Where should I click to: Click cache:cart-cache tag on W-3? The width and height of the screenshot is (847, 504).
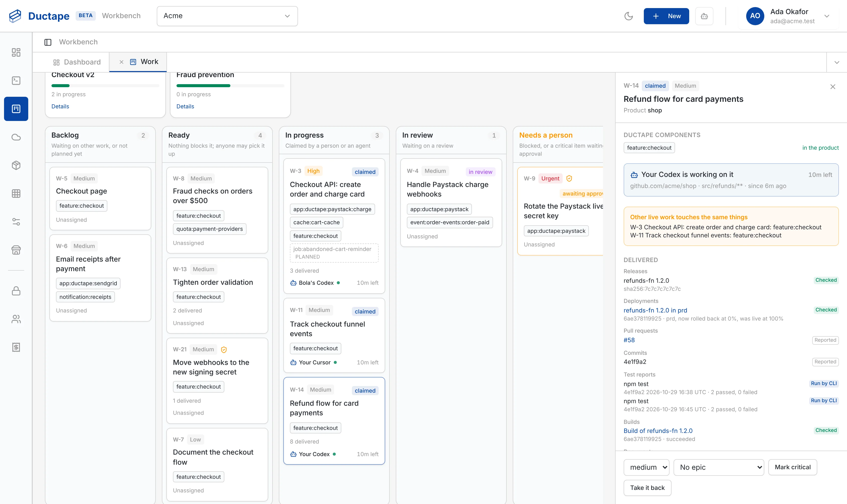click(316, 223)
